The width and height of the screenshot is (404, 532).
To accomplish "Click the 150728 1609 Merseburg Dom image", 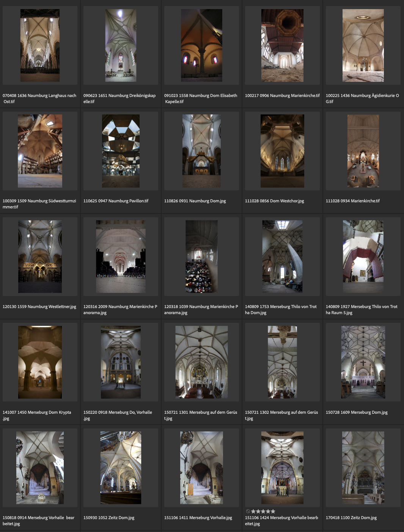I will [363, 362].
